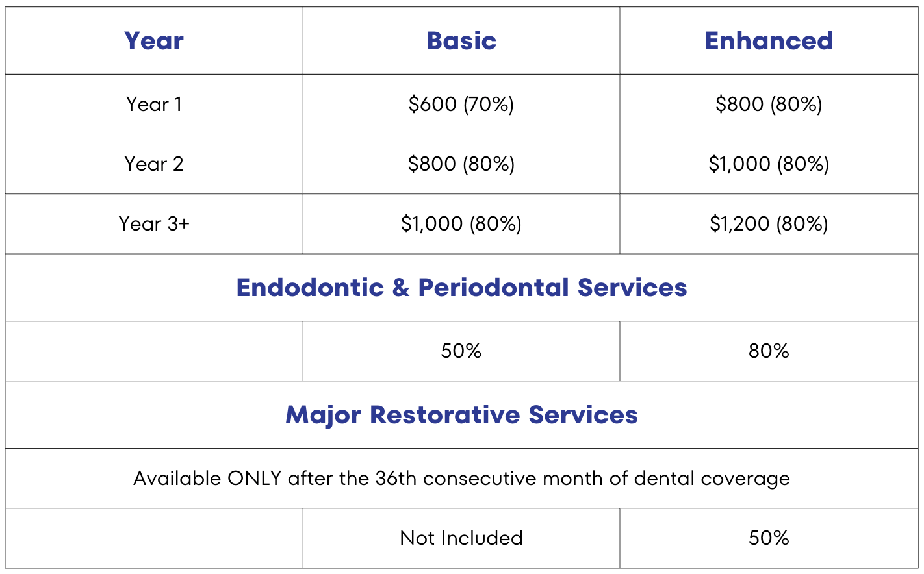The image size is (924, 574).
Task: Select the $1,000 (80%) Basic Year 3+ cell
Action: tap(461, 223)
